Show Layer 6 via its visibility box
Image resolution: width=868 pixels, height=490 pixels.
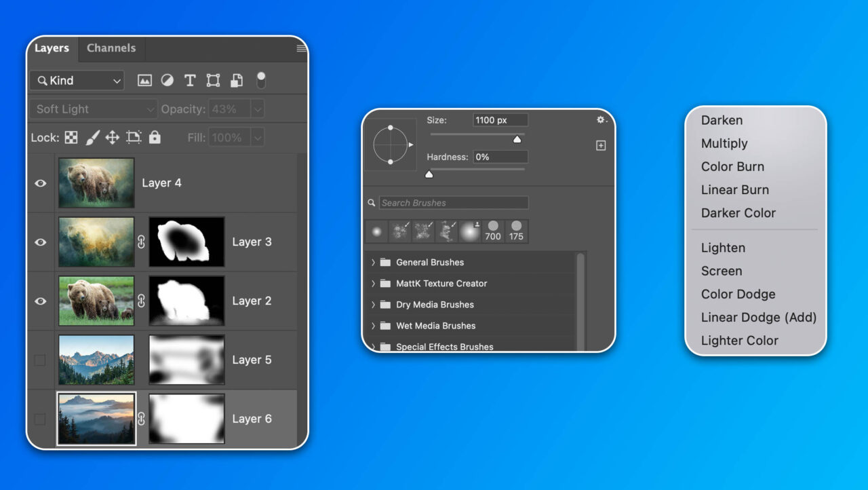[x=40, y=419]
